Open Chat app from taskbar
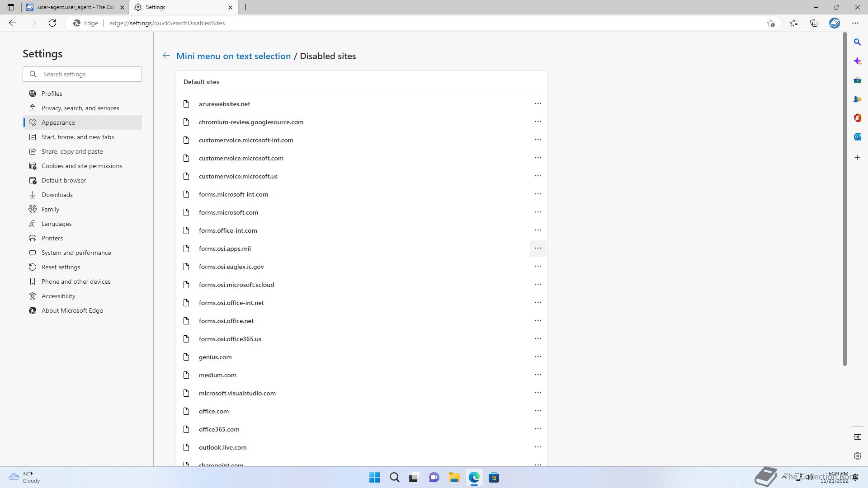This screenshot has width=868, height=488. pos(434,478)
